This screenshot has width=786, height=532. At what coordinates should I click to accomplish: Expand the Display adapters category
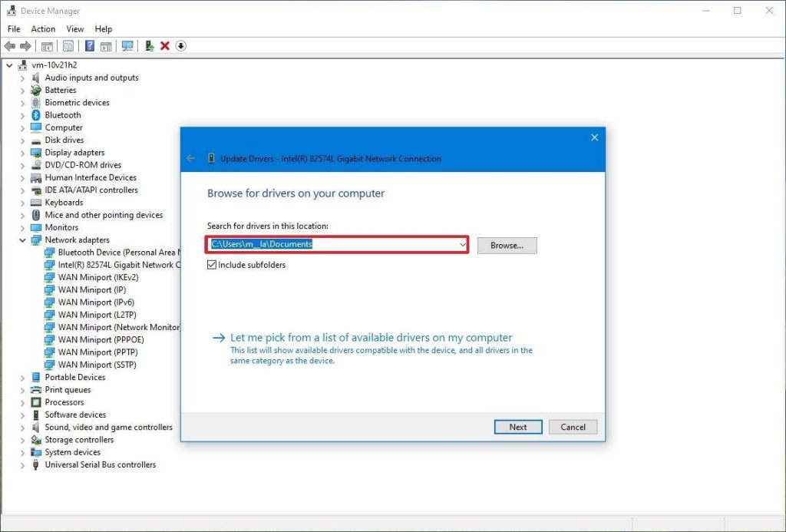[22, 153]
